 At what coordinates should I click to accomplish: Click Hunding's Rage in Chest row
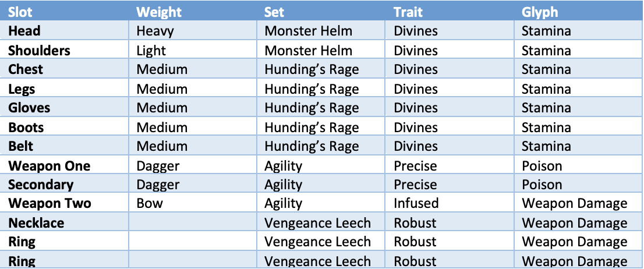[312, 70]
